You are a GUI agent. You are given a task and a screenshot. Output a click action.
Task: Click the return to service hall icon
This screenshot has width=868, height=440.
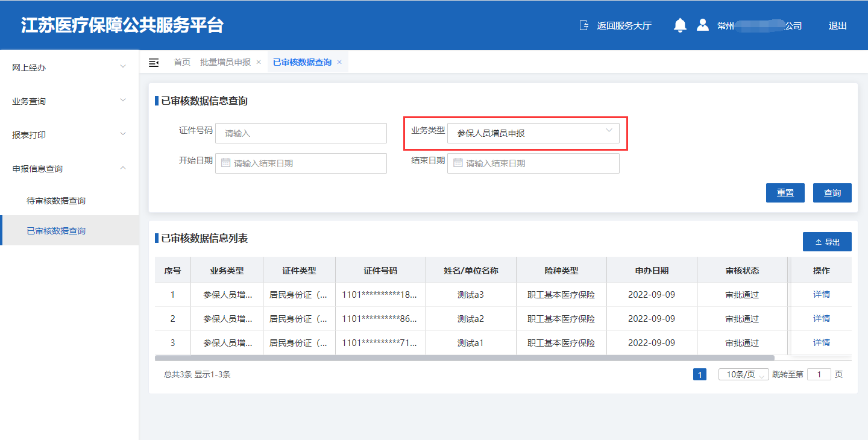(x=583, y=25)
